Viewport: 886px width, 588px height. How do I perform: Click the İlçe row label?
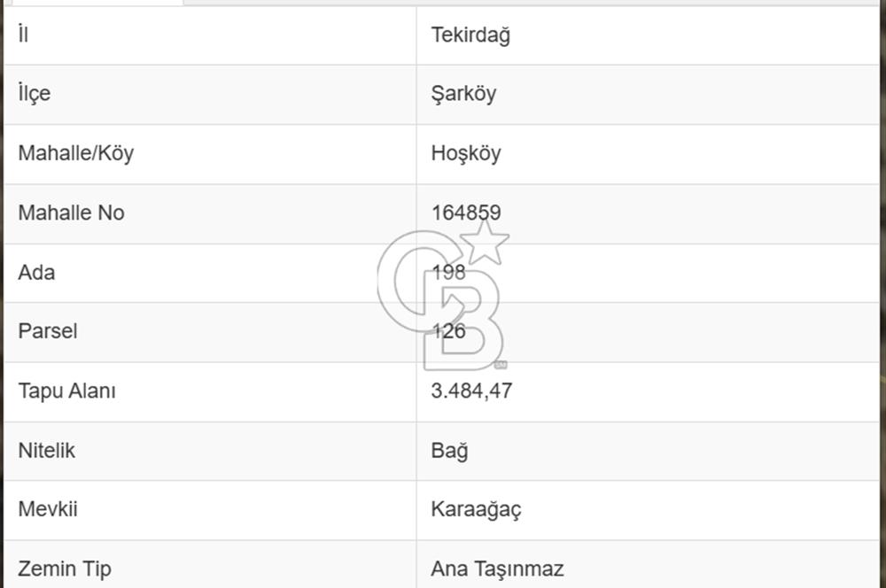click(35, 94)
